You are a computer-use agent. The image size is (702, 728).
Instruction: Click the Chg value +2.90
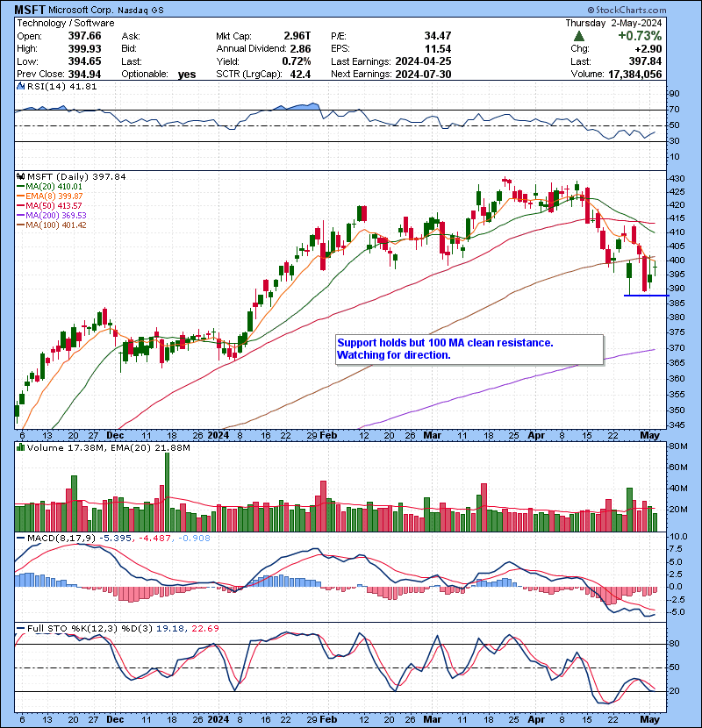point(647,49)
